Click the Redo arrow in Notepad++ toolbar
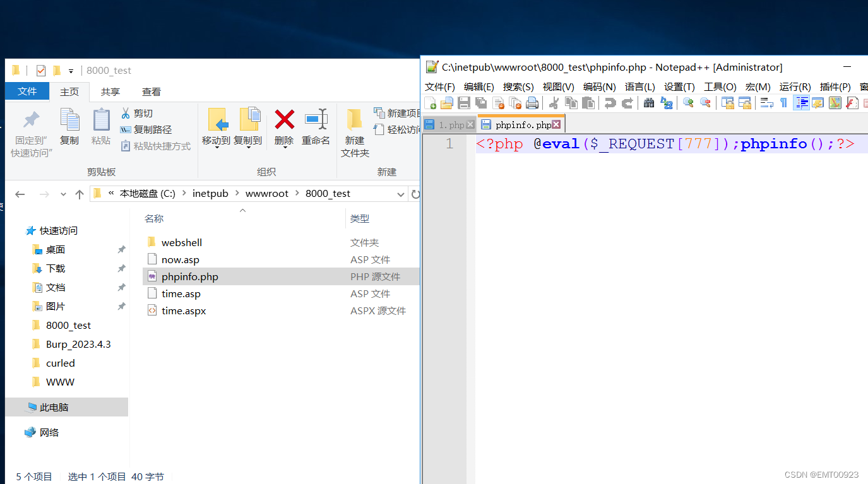This screenshot has height=484, width=868. click(627, 103)
